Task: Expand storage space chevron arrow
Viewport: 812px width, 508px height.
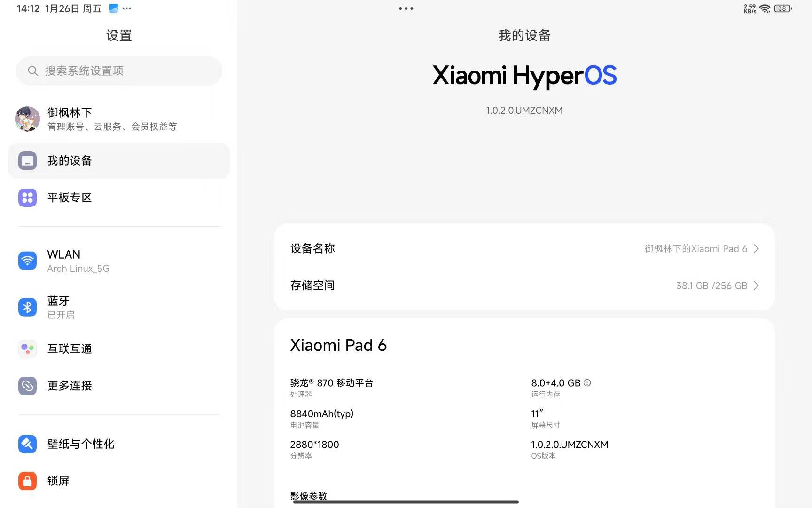Action: [756, 286]
